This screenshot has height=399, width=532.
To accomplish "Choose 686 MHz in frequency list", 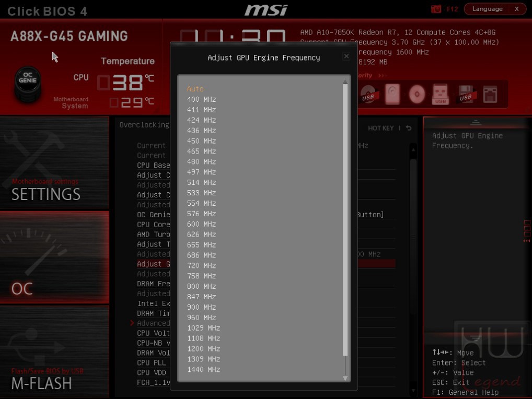I will (201, 255).
